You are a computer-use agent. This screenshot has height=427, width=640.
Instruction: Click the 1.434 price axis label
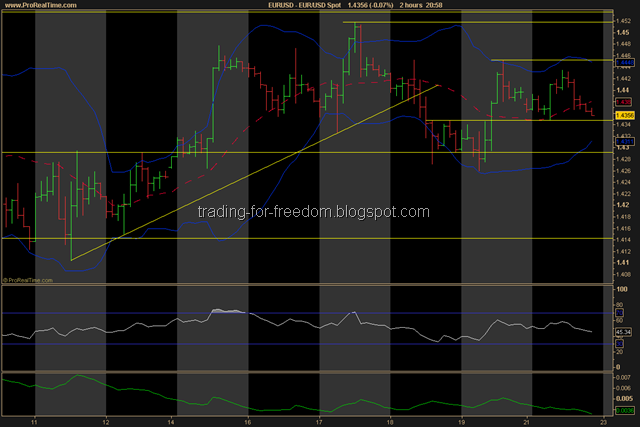pos(624,125)
